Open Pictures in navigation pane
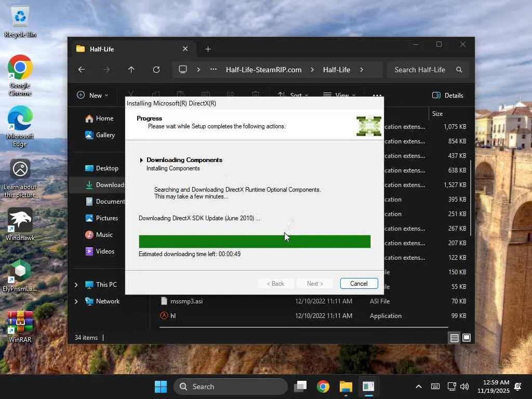532x399 pixels. (102, 218)
